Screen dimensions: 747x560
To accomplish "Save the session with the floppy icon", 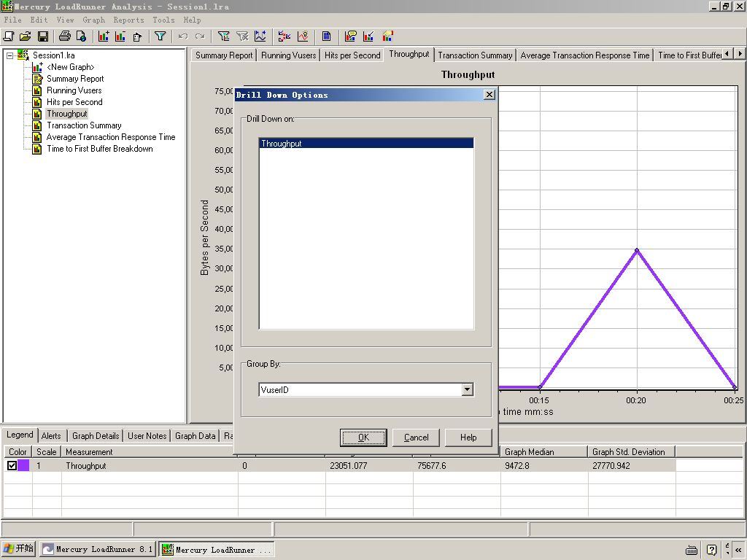I will (x=43, y=36).
